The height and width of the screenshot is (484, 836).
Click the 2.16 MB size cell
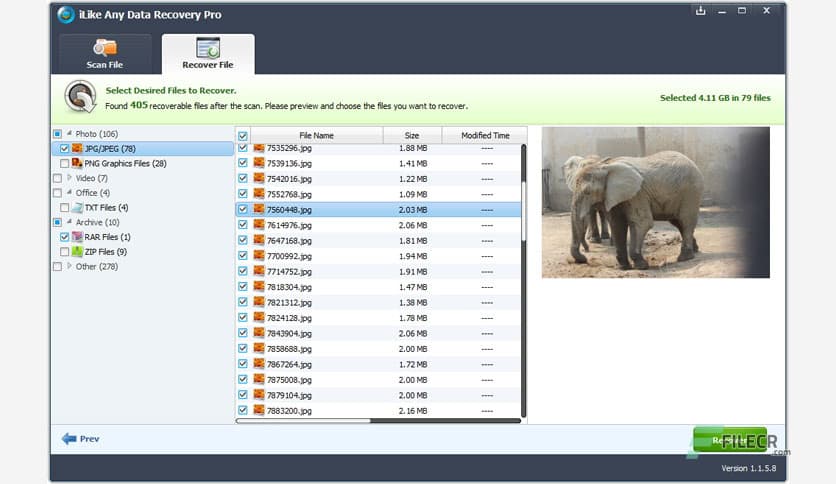[413, 411]
